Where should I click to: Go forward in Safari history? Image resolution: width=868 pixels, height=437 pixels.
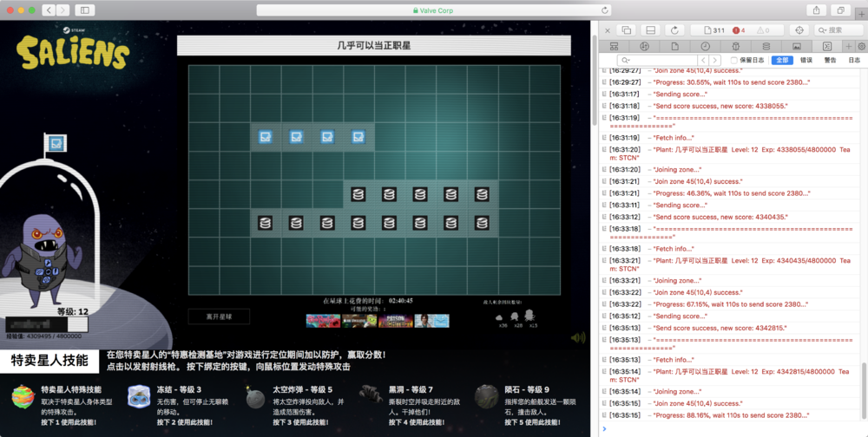coord(63,10)
